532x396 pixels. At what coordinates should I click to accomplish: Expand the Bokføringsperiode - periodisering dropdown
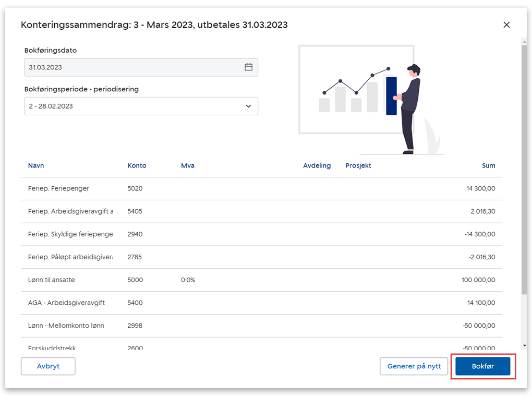[x=248, y=106]
